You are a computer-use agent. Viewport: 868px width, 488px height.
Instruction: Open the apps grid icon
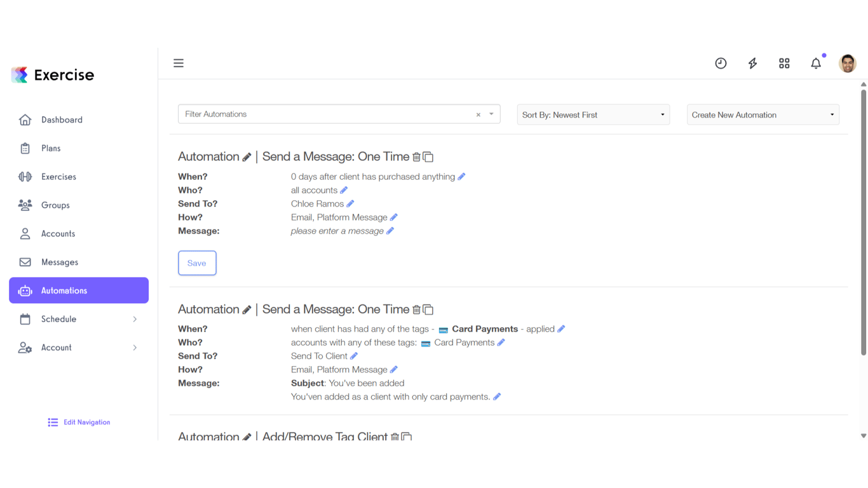(784, 63)
